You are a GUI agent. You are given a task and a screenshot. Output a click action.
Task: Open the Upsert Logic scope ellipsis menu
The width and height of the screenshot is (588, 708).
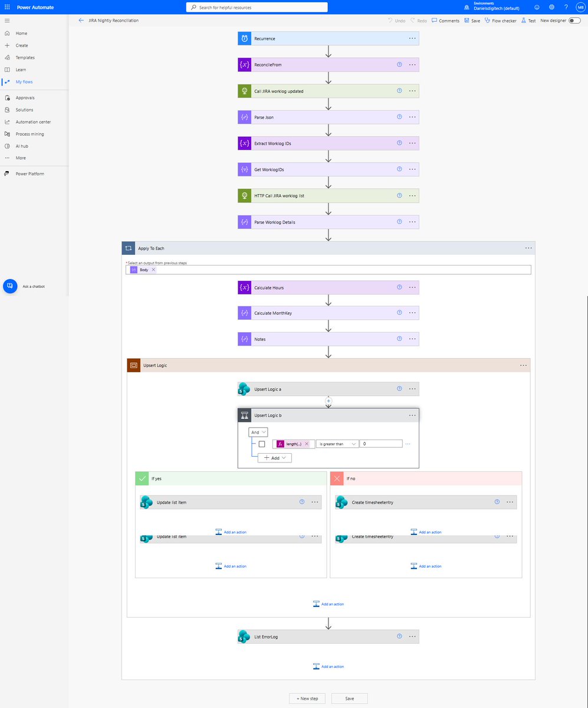coord(524,365)
